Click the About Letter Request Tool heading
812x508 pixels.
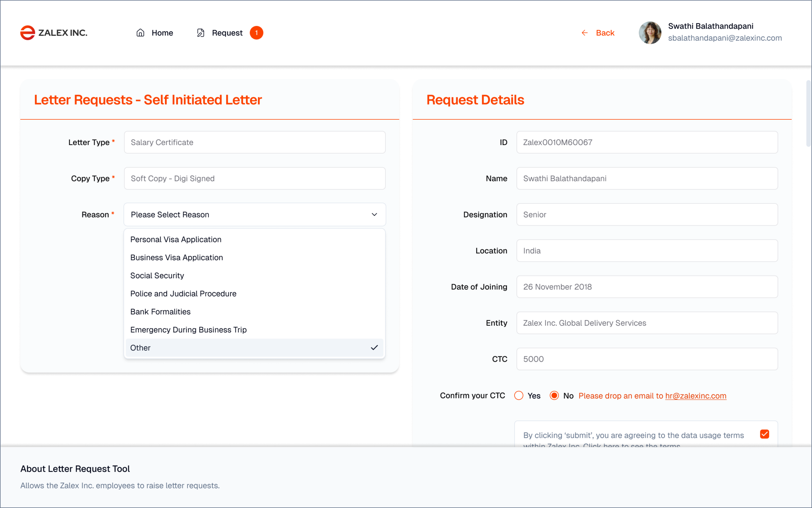[75, 469]
